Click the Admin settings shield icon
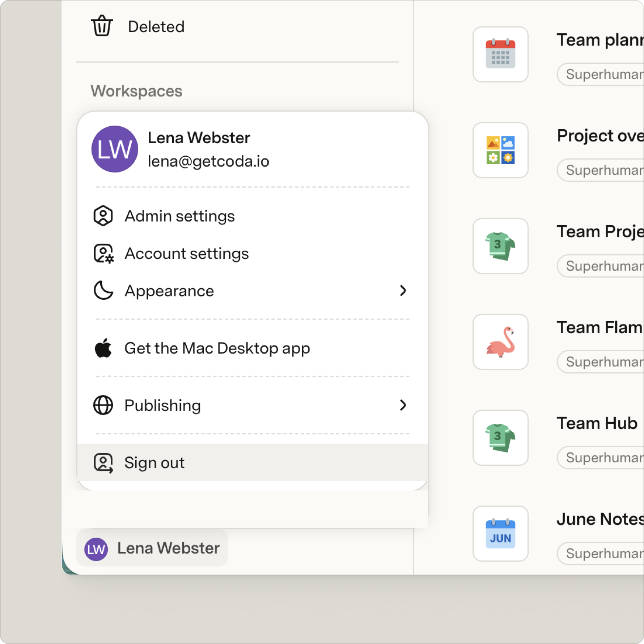The height and width of the screenshot is (644, 644). (x=103, y=216)
